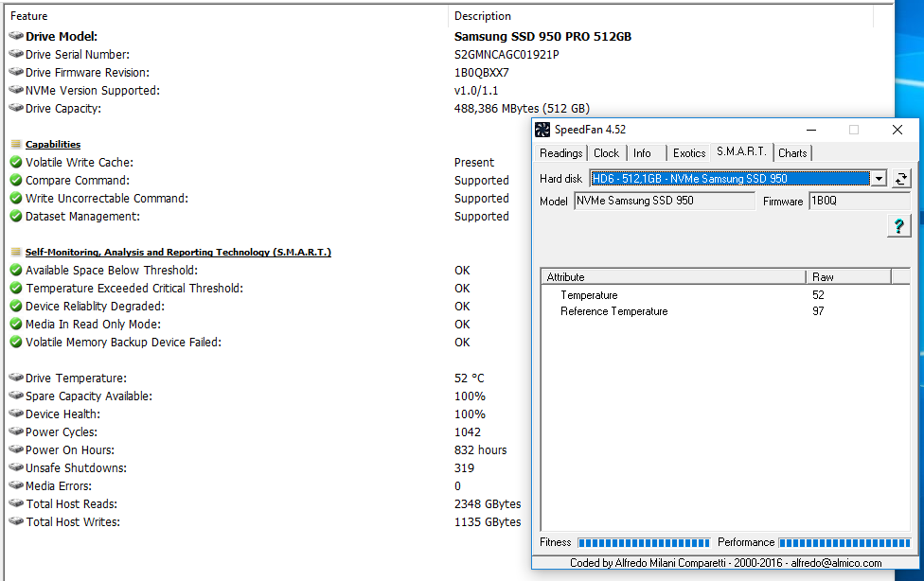Click the Power Cycles value 1042
This screenshot has width=924, height=581.
468,431
